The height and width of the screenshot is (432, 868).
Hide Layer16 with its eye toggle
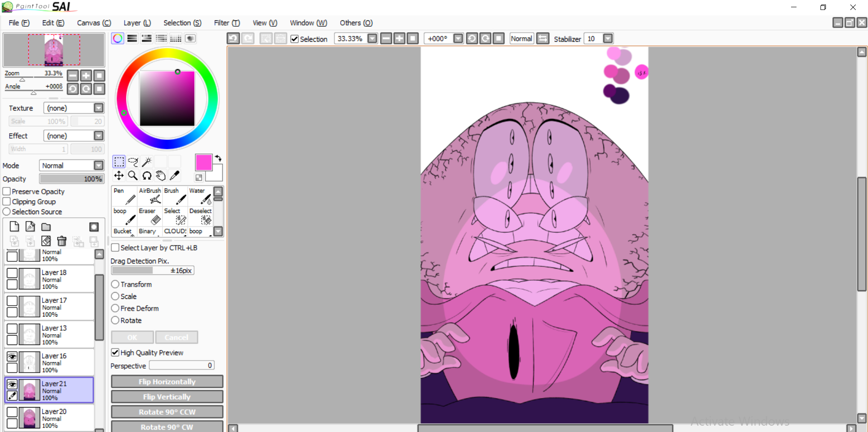(12, 357)
